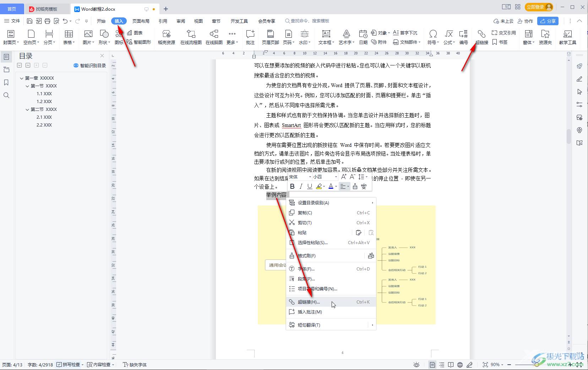This screenshot has height=370, width=588.
Task: Open 在线脑图 online mind map
Action: [x=214, y=37]
